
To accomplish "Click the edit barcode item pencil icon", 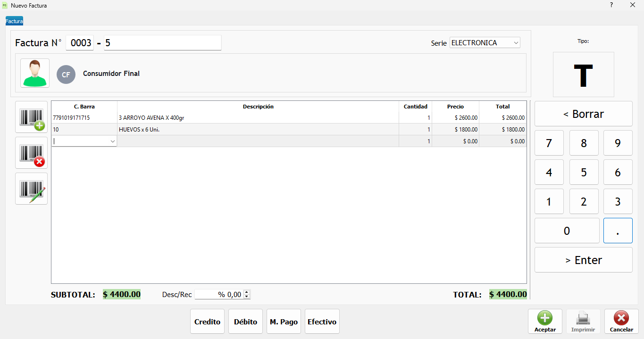I will coord(32,189).
